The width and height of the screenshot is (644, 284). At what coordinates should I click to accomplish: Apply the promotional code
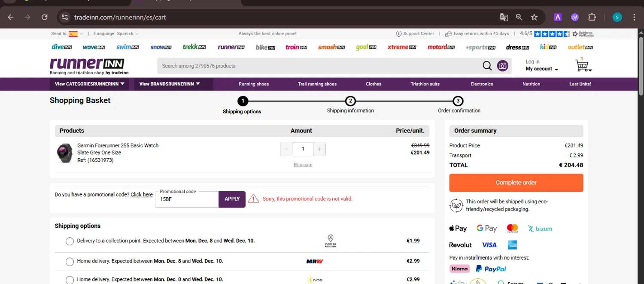(x=232, y=199)
